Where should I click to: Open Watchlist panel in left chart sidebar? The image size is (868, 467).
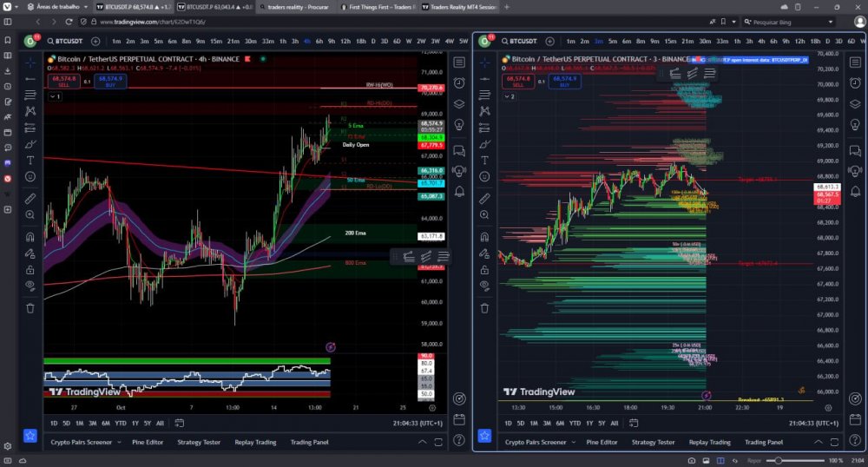459,62
